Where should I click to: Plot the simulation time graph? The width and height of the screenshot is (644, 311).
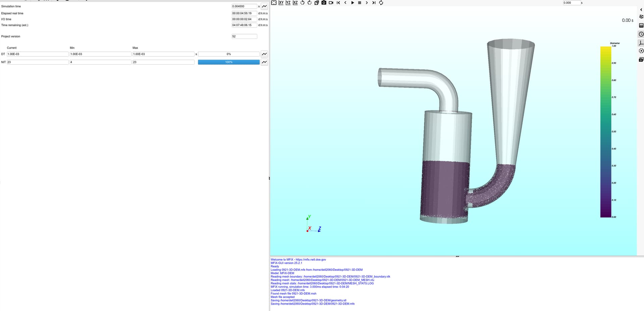(264, 6)
